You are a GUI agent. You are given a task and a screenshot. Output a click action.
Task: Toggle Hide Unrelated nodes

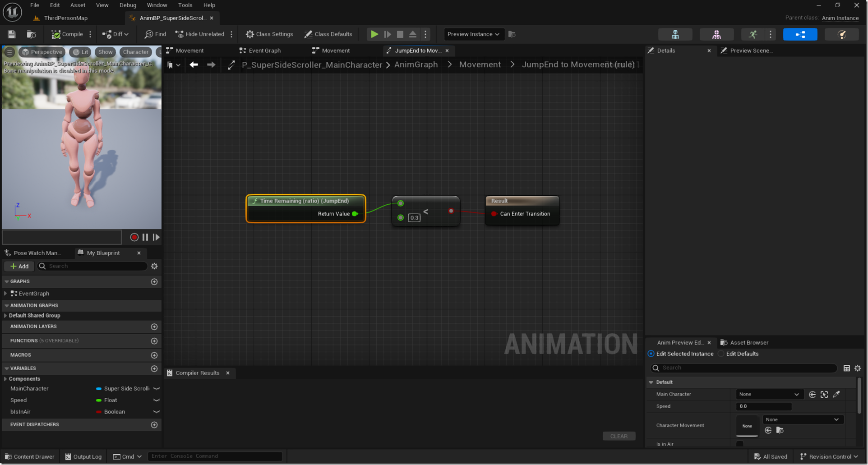point(200,34)
